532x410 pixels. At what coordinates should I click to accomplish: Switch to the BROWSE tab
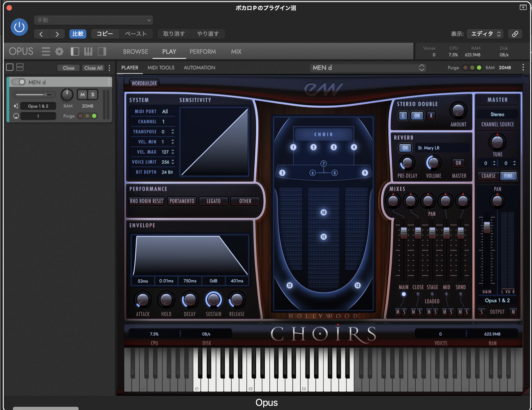[136, 52]
